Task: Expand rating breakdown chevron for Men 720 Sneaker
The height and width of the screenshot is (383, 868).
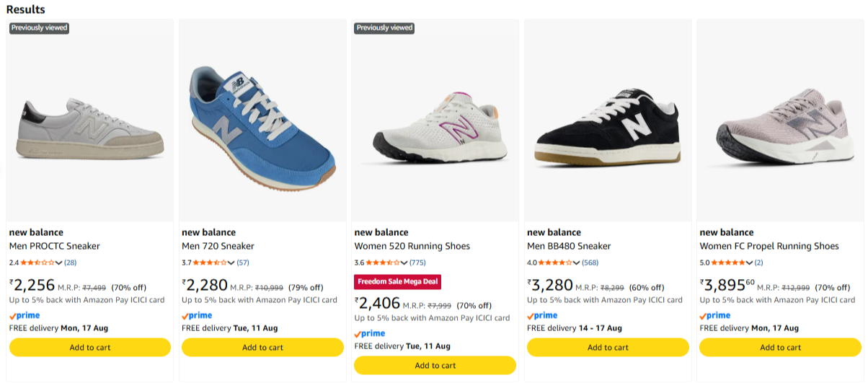Action: point(231,263)
